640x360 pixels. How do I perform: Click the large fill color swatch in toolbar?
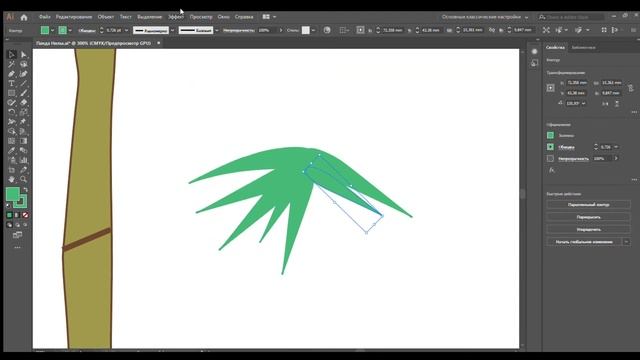(13, 194)
